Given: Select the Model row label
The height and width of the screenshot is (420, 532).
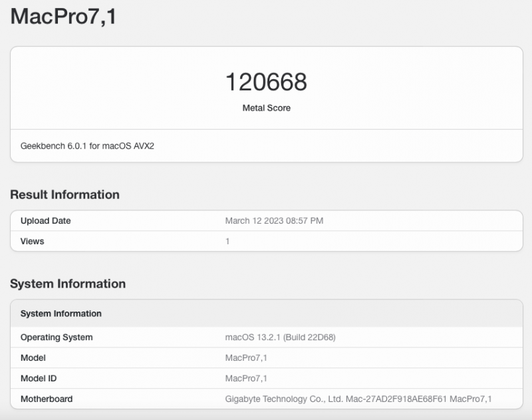Looking at the screenshot, I should pyautogui.click(x=33, y=357).
